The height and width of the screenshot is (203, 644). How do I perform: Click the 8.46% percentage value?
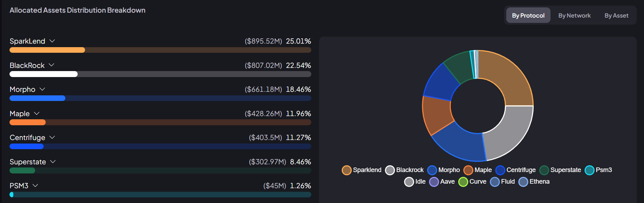(x=300, y=162)
